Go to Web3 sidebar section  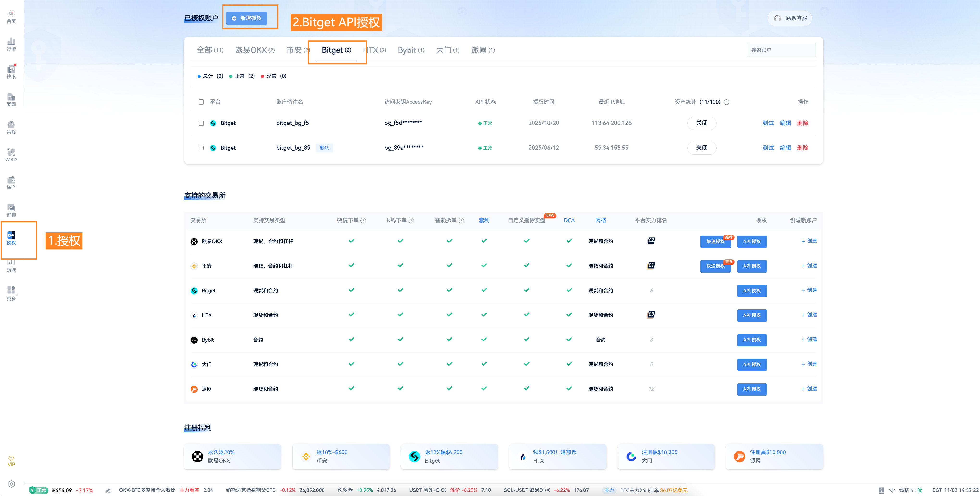coord(11,155)
